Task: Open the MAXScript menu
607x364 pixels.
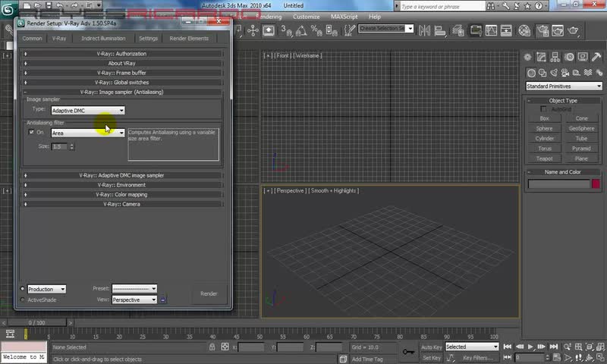Action: point(344,17)
